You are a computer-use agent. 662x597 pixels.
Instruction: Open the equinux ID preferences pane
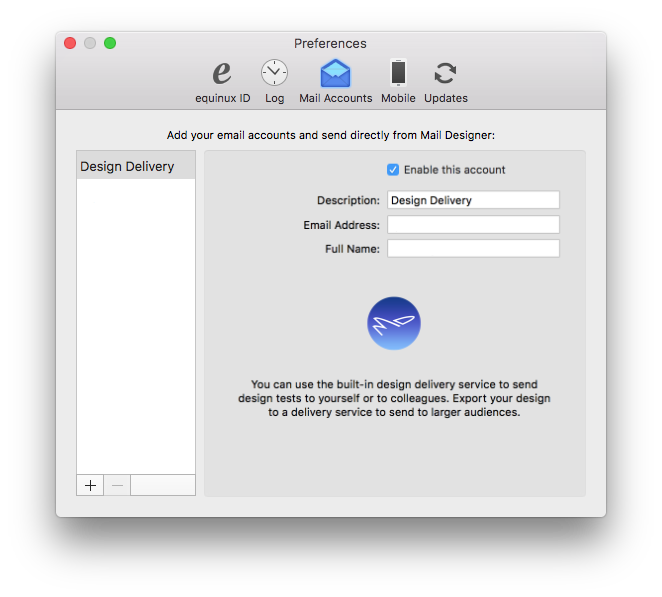[222, 82]
